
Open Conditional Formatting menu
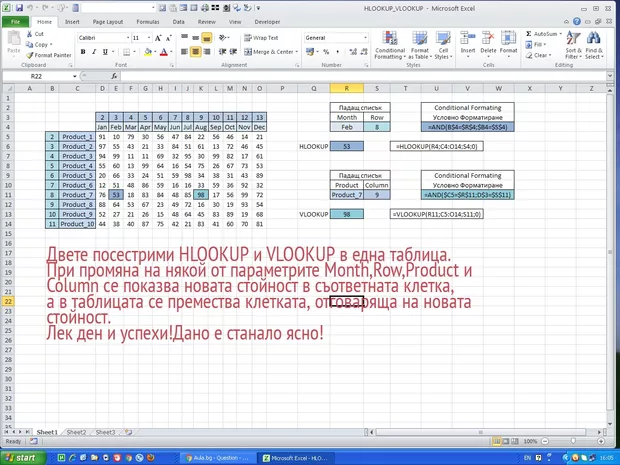coord(390,45)
